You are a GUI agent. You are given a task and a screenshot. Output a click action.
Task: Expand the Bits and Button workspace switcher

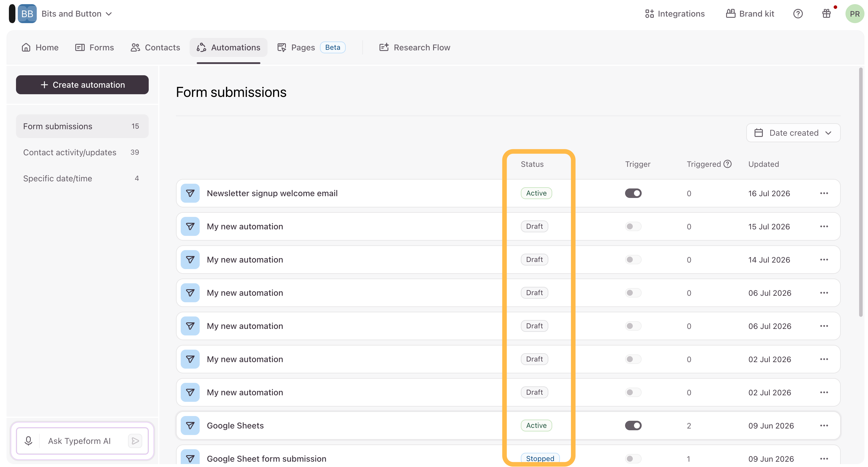click(76, 14)
